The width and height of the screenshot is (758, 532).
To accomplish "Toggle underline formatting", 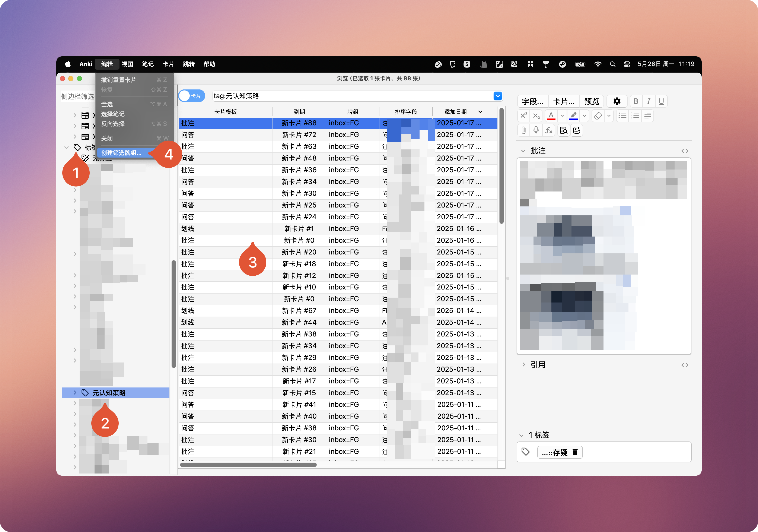I will [661, 101].
